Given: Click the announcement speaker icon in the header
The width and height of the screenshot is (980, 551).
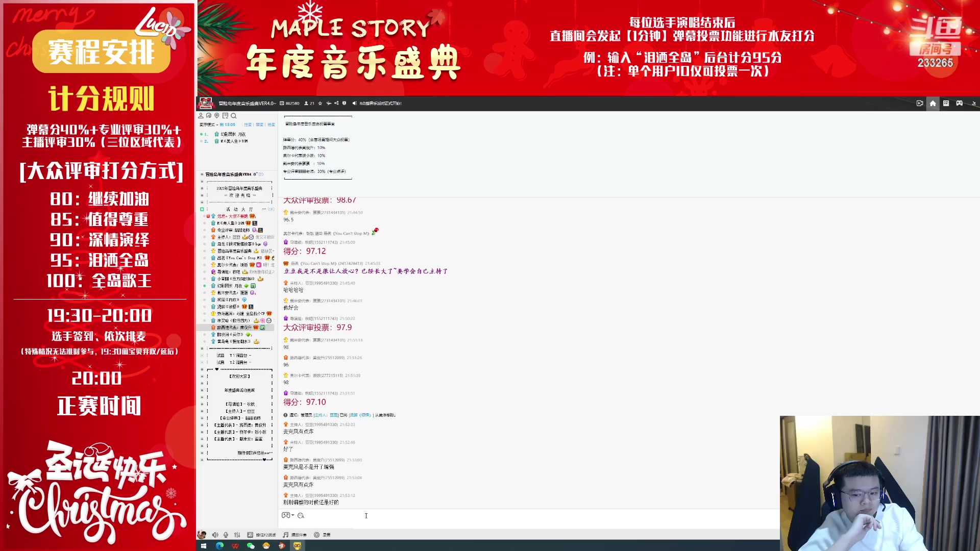Looking at the screenshot, I should click(x=354, y=103).
